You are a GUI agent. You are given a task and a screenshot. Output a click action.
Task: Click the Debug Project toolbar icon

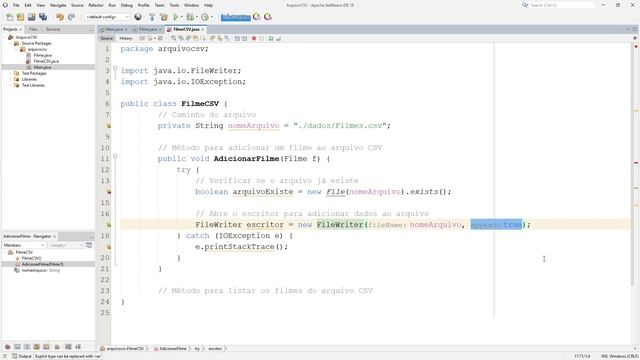190,17
